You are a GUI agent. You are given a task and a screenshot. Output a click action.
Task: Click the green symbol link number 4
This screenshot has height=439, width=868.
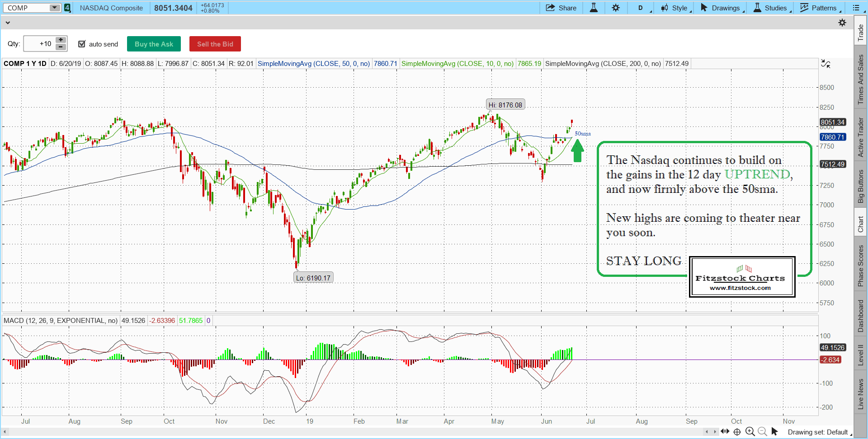(67, 8)
